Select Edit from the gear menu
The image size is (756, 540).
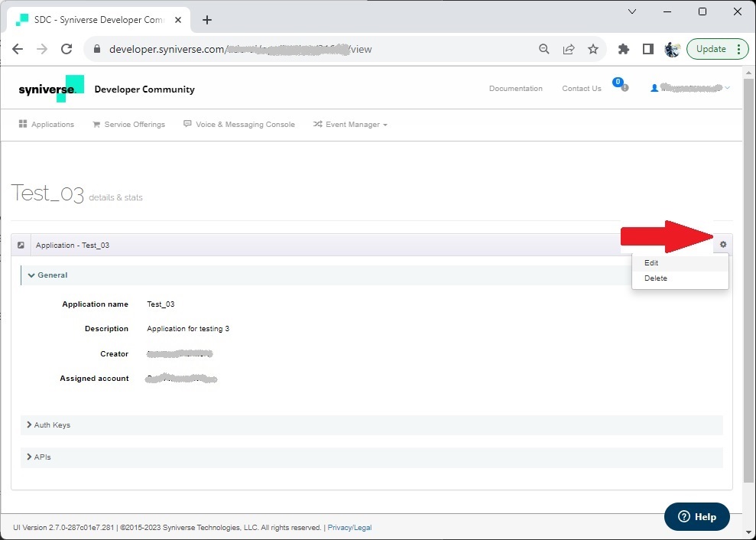[x=651, y=263]
